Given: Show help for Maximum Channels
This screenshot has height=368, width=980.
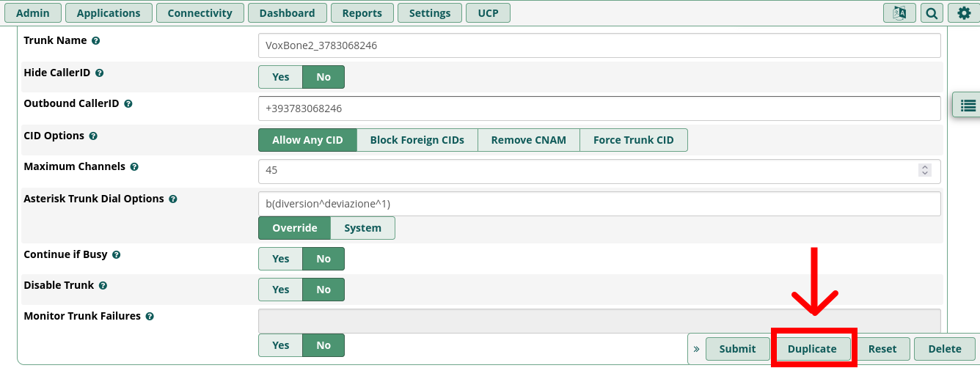Looking at the screenshot, I should click(x=134, y=167).
